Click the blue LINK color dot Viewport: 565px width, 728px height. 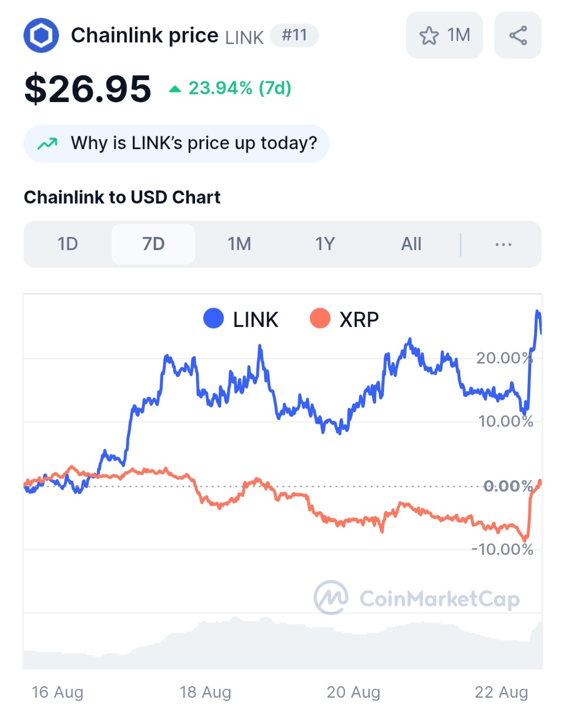[213, 318]
